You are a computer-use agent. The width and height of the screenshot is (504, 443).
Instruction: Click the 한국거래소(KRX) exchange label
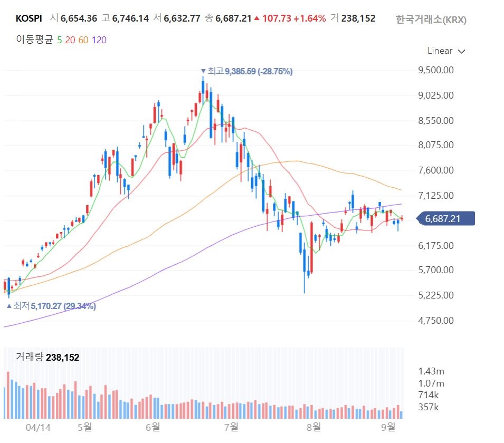coord(431,20)
